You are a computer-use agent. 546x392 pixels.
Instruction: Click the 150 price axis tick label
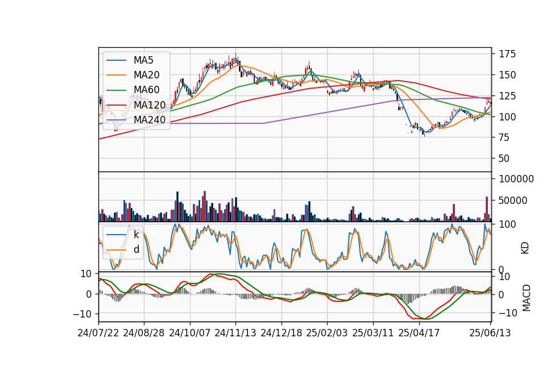click(507, 75)
